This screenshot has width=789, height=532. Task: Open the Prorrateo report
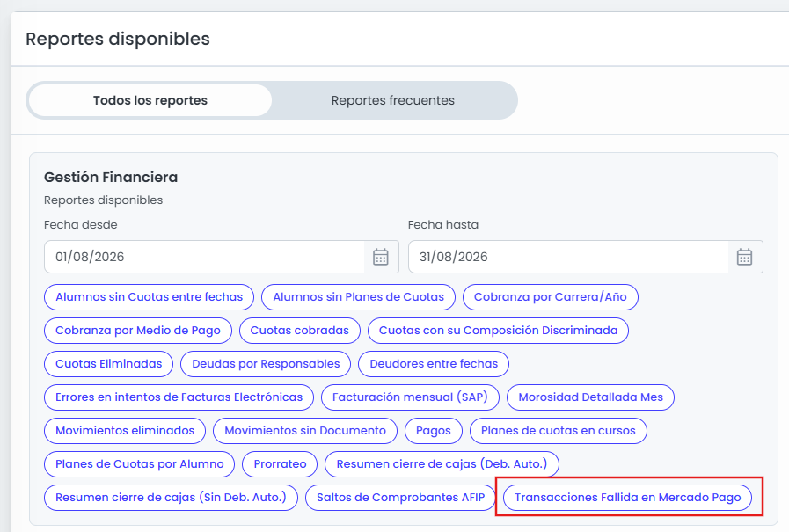pyautogui.click(x=280, y=464)
